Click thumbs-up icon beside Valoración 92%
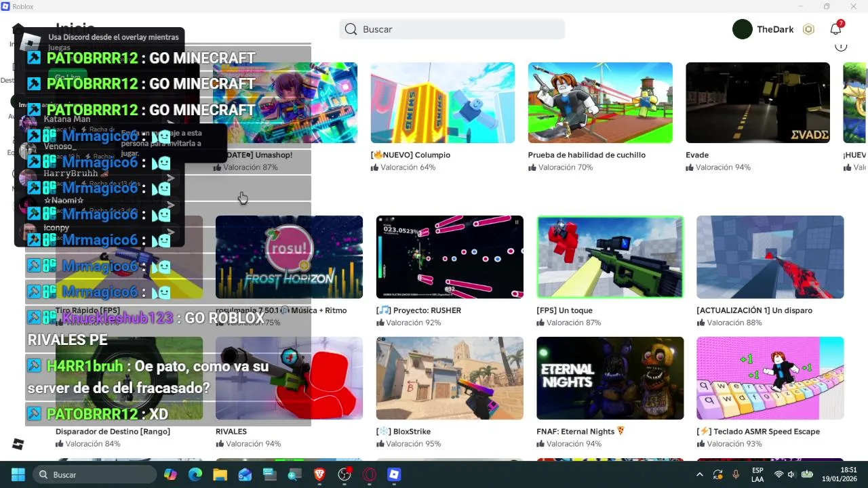Image resolution: width=868 pixels, height=488 pixels. 380,323
